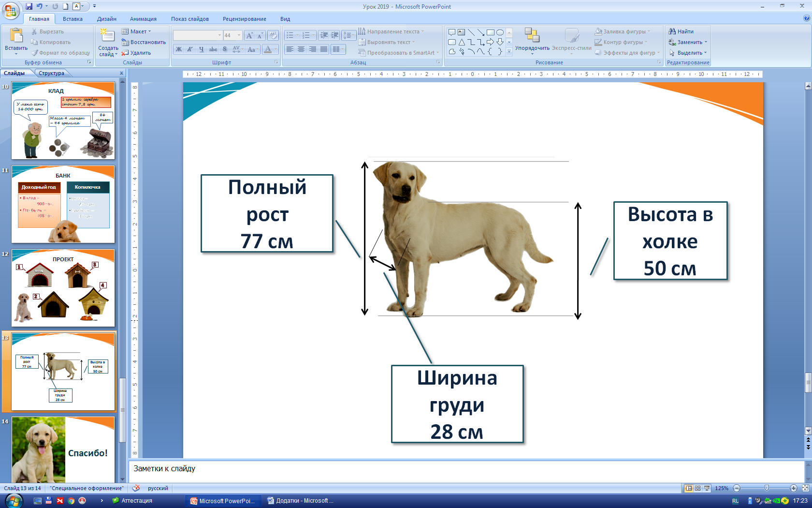Toggle Align Right paragraph alignment

coord(313,49)
